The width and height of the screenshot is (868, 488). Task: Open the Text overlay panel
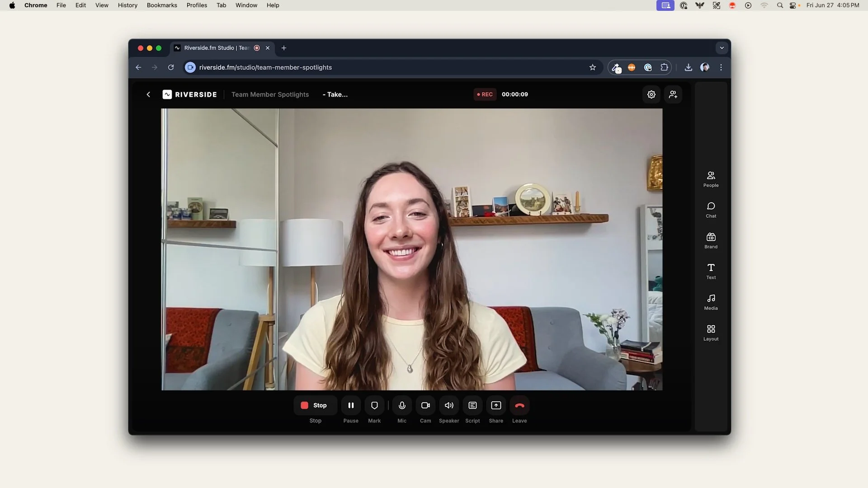(x=711, y=271)
